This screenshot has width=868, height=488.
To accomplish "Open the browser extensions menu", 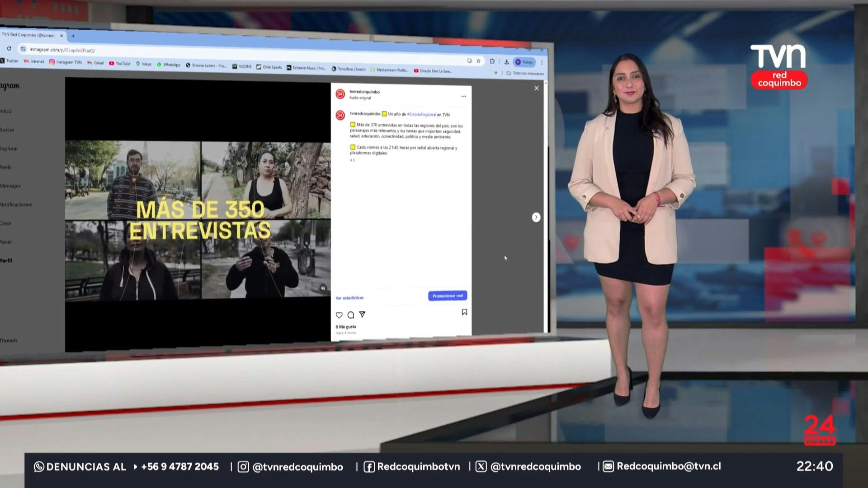I will click(492, 61).
